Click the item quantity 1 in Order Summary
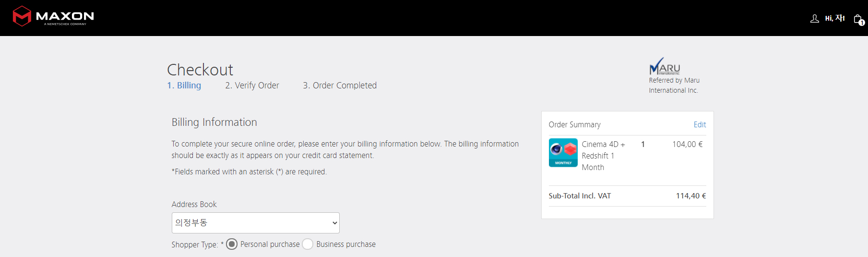Screen dimensions: 868x257 (643, 144)
